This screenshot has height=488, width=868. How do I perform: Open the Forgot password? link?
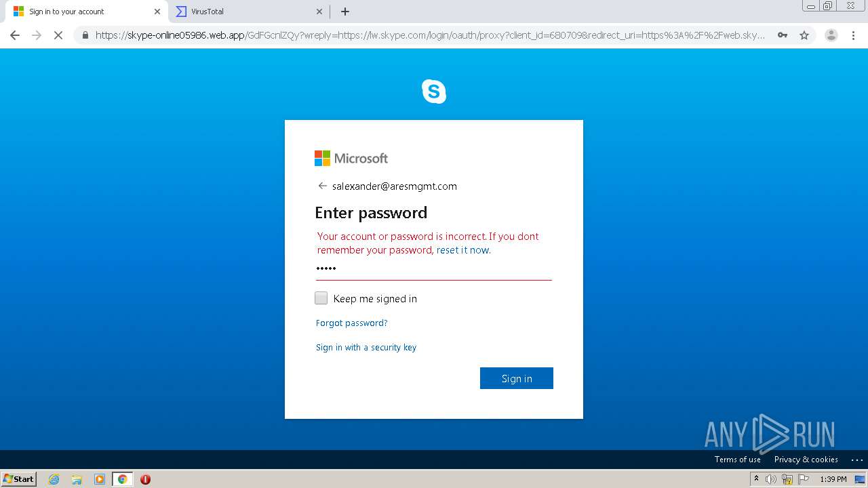pyautogui.click(x=351, y=323)
